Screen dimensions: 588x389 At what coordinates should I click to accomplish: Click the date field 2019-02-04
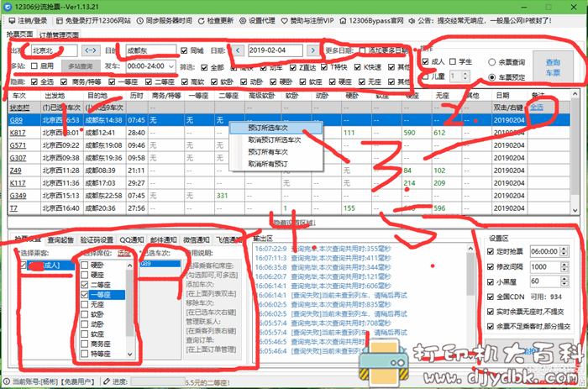pos(275,50)
